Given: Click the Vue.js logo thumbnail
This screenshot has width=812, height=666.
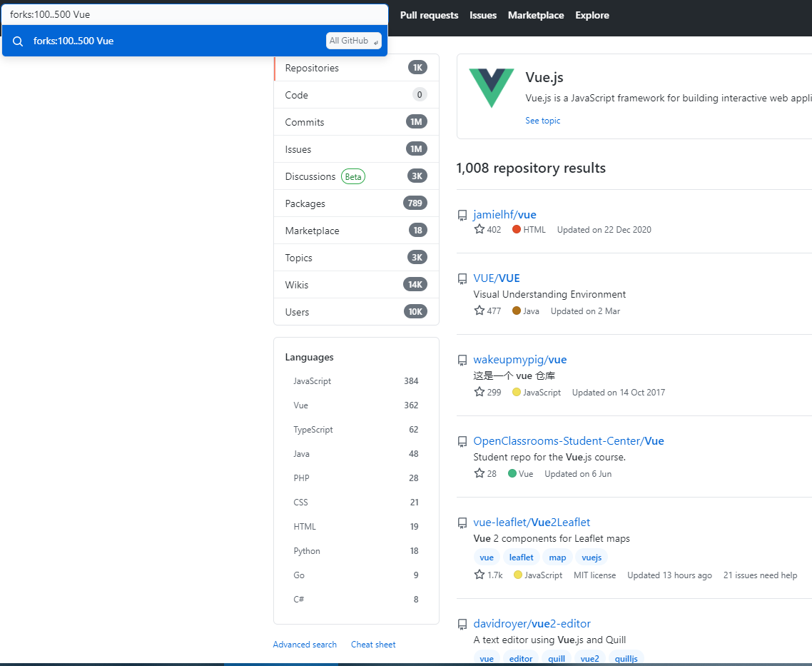Looking at the screenshot, I should coord(492,88).
